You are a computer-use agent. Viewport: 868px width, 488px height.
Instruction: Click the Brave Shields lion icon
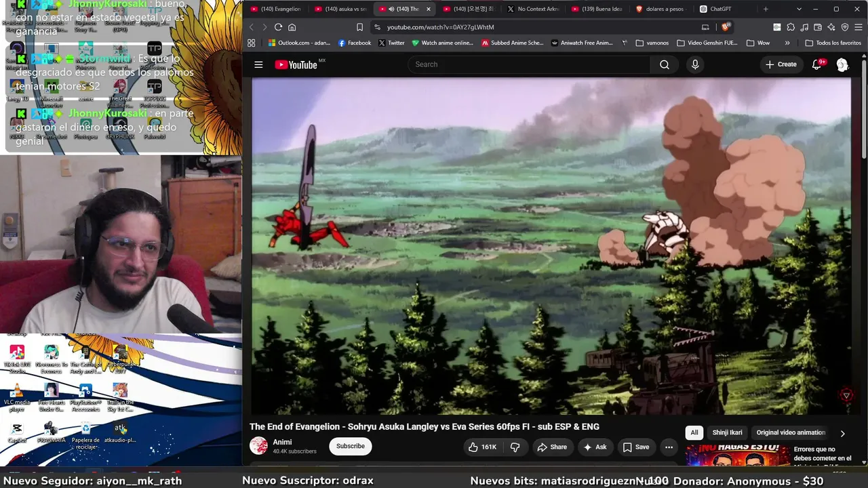click(725, 27)
